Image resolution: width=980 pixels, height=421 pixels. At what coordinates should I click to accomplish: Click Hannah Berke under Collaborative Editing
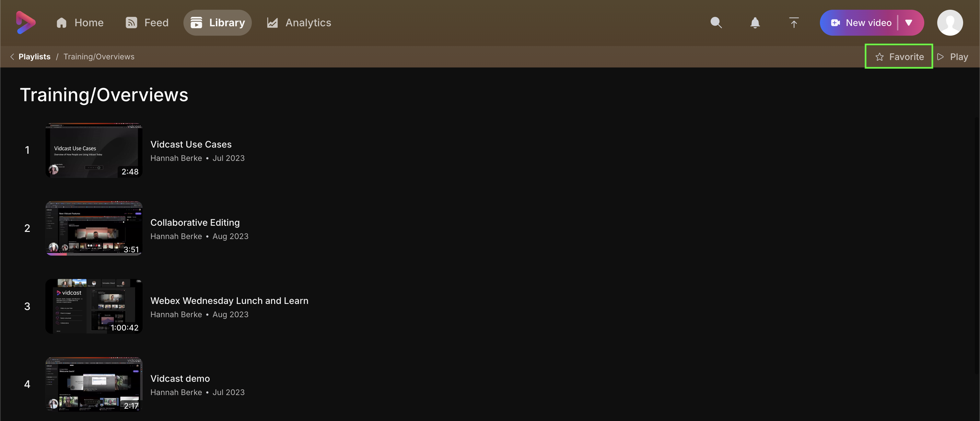coord(176,236)
